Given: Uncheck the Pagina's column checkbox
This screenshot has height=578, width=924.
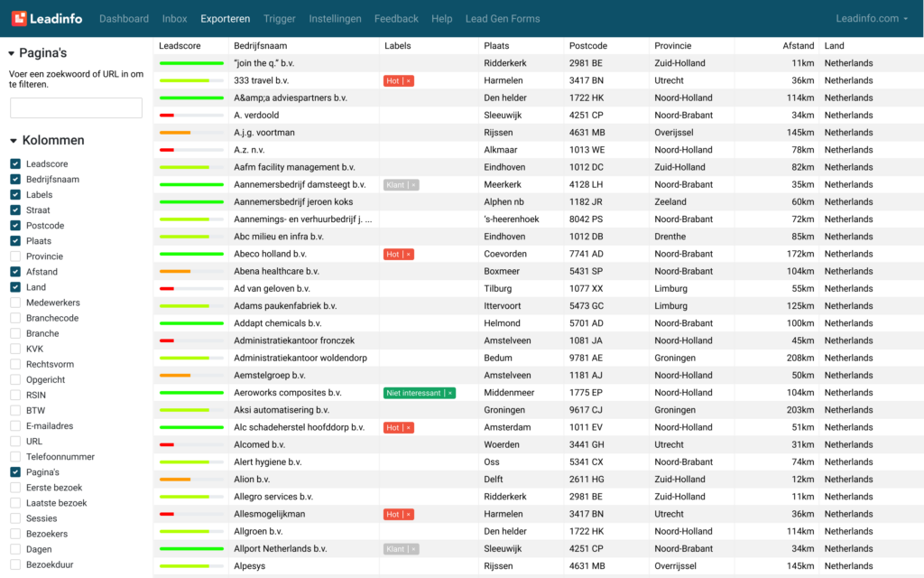Looking at the screenshot, I should (x=15, y=471).
